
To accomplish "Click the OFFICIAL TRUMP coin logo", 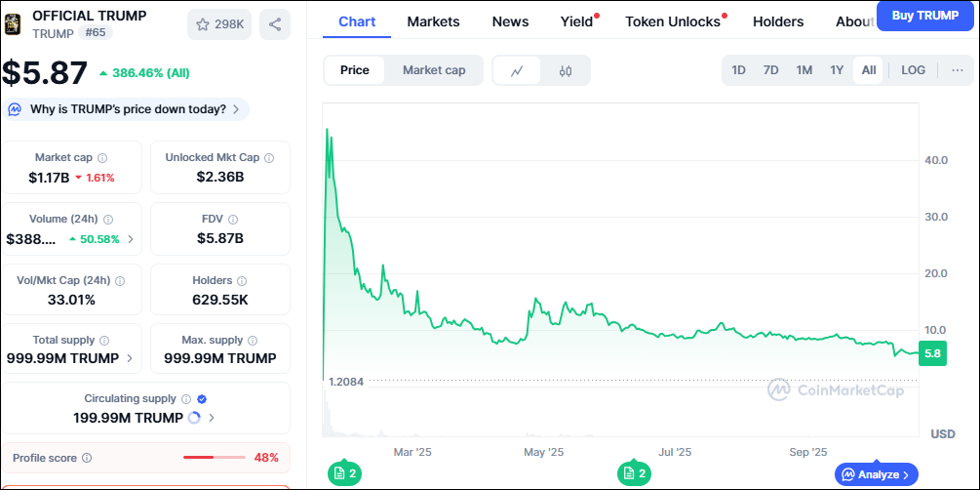I will pyautogui.click(x=13, y=24).
